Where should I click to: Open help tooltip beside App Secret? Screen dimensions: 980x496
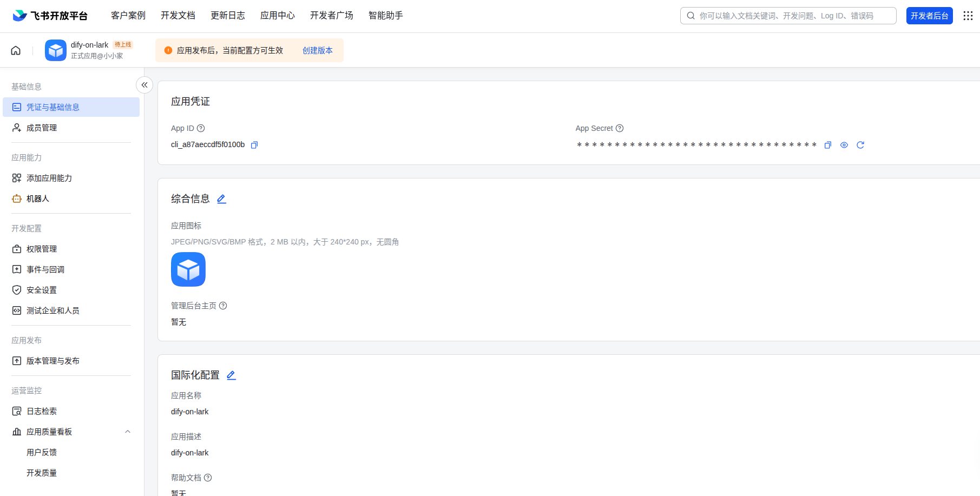coord(620,128)
